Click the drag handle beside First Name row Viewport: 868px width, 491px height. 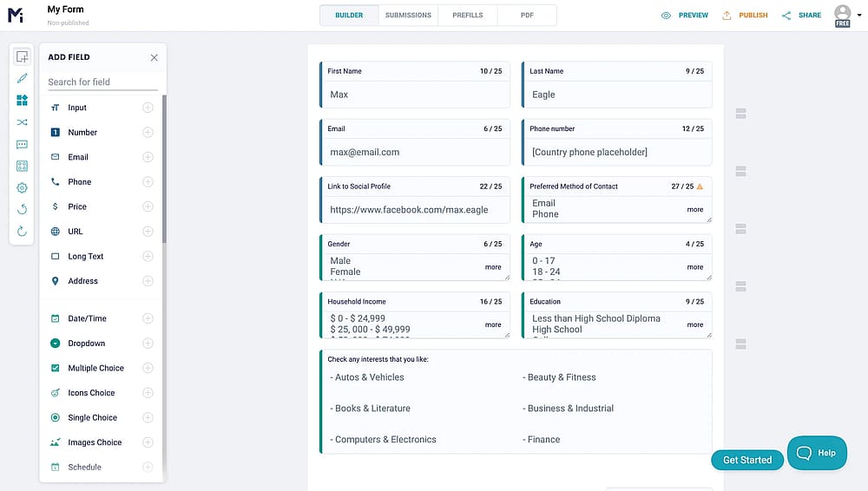[x=740, y=114]
